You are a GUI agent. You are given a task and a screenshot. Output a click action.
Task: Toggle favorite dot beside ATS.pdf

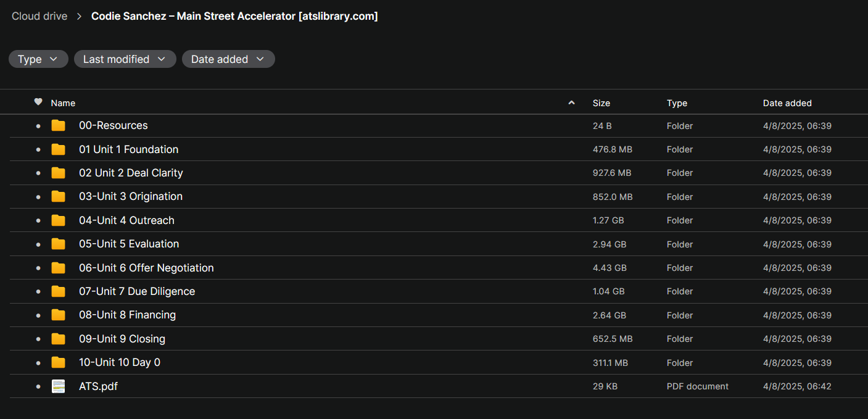pos(38,386)
